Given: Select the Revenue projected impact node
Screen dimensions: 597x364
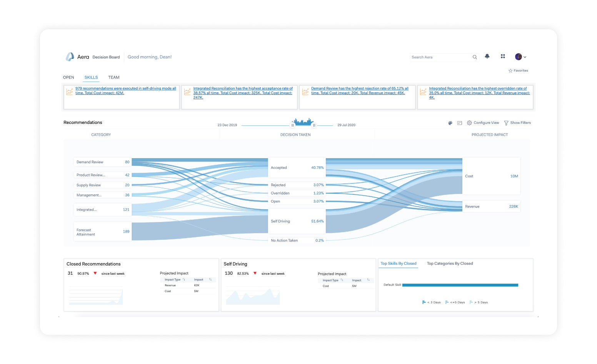Looking at the screenshot, I should coord(491,207).
